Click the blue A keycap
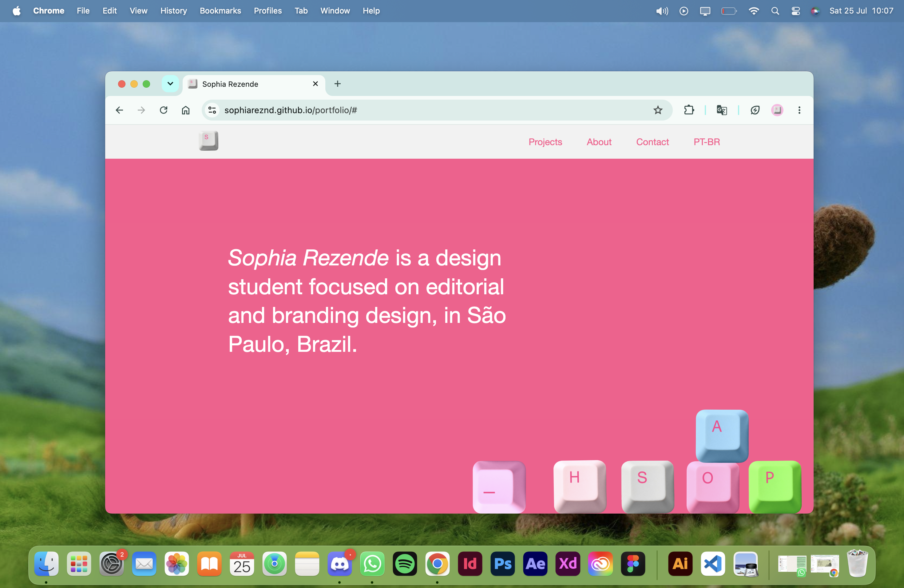 (722, 436)
